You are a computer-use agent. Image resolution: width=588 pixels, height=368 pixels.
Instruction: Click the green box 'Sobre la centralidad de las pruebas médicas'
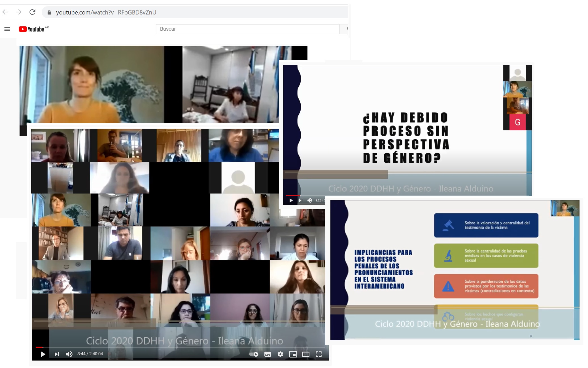tap(486, 256)
